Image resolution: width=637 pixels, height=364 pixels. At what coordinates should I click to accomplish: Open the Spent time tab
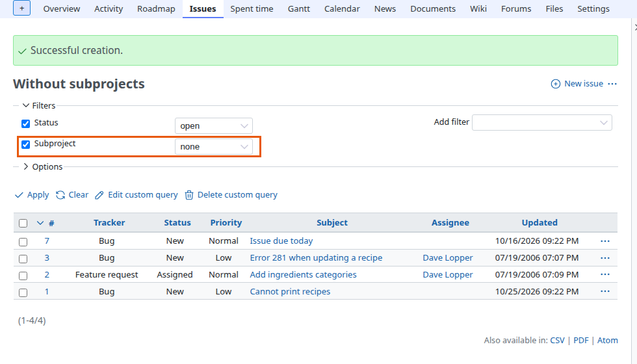click(x=252, y=9)
